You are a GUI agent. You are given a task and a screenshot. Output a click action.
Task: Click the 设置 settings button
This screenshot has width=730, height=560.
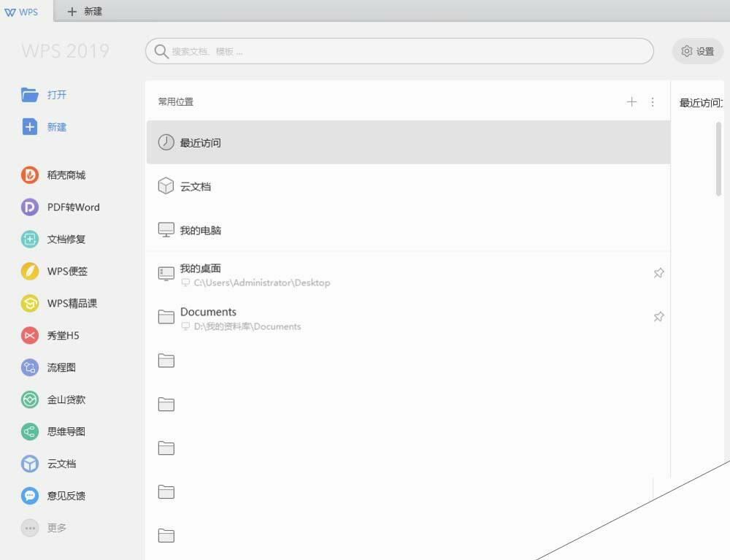(697, 51)
